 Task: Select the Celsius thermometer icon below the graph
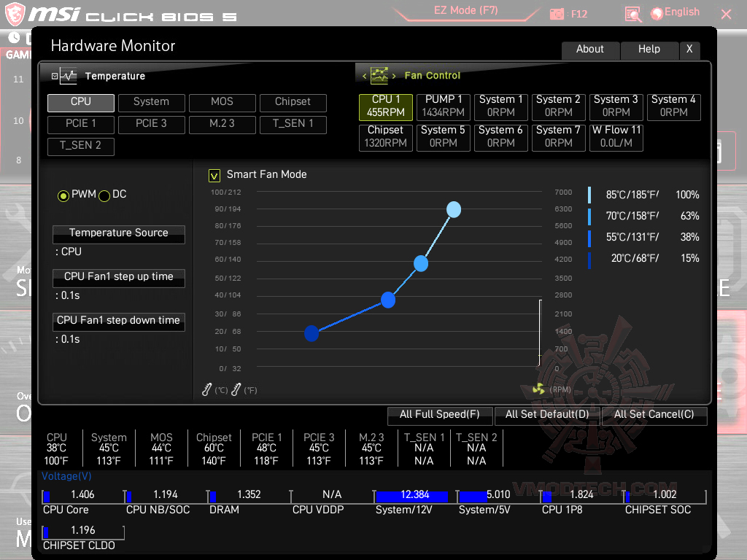pos(206,389)
